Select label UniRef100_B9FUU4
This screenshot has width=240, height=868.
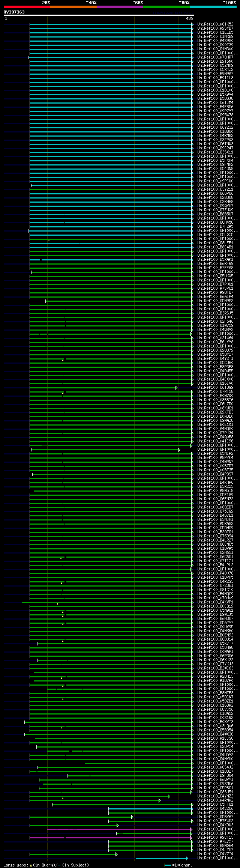215,776
